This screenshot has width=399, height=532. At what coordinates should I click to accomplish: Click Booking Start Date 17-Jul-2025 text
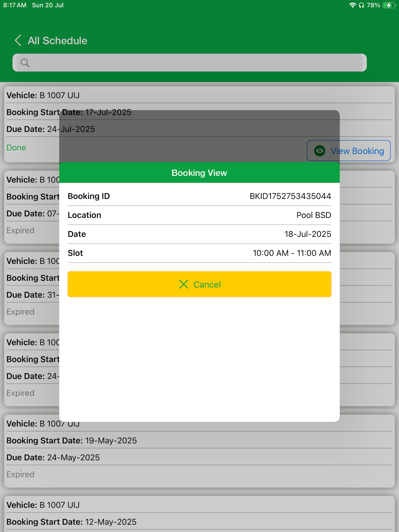tap(69, 112)
